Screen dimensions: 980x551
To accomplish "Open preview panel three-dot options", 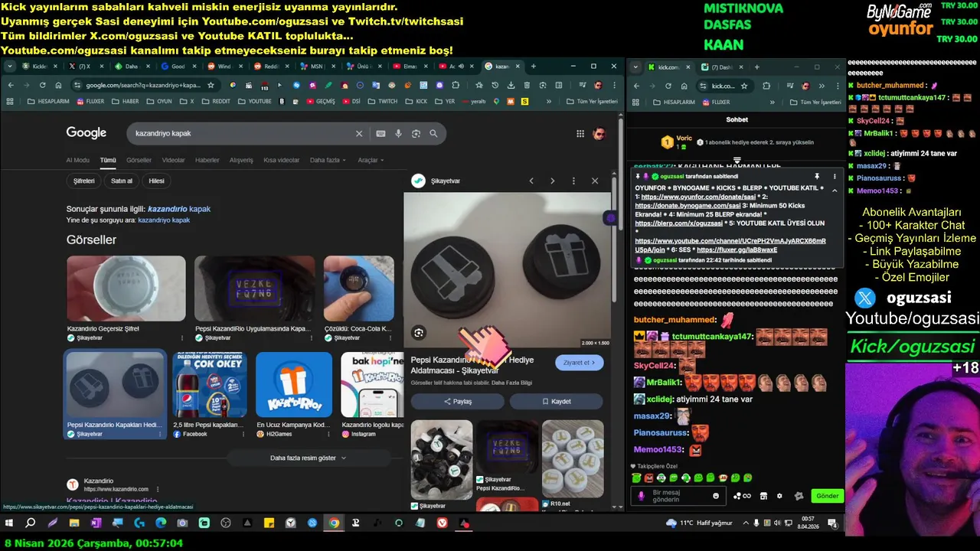I will click(573, 181).
